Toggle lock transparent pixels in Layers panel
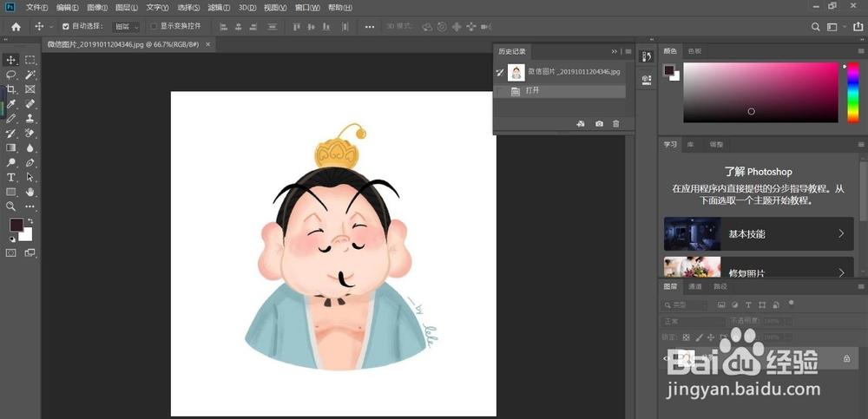868x419 pixels. tap(686, 337)
